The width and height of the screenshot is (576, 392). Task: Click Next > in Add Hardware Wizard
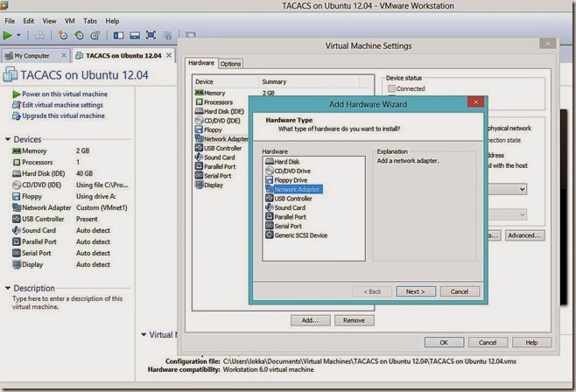[x=416, y=291]
